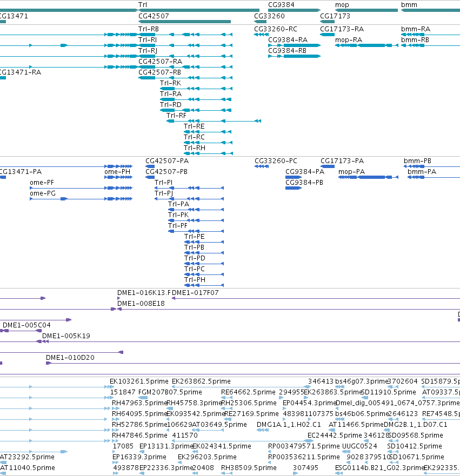Click transcript Trl-RC

click(194, 137)
